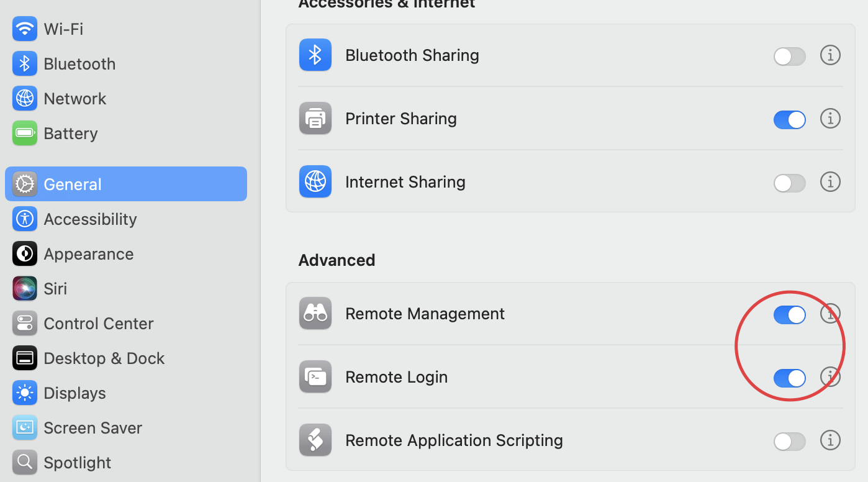
Task: Turn off Printer Sharing switch
Action: [x=789, y=120]
